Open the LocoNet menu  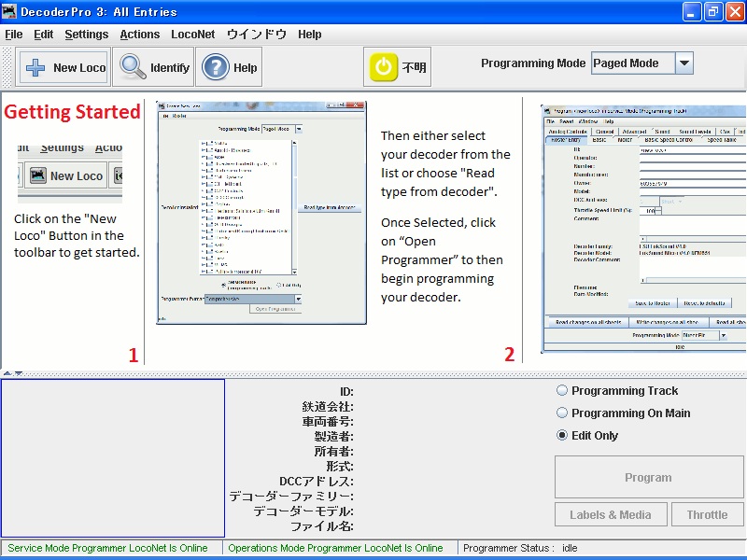193,35
